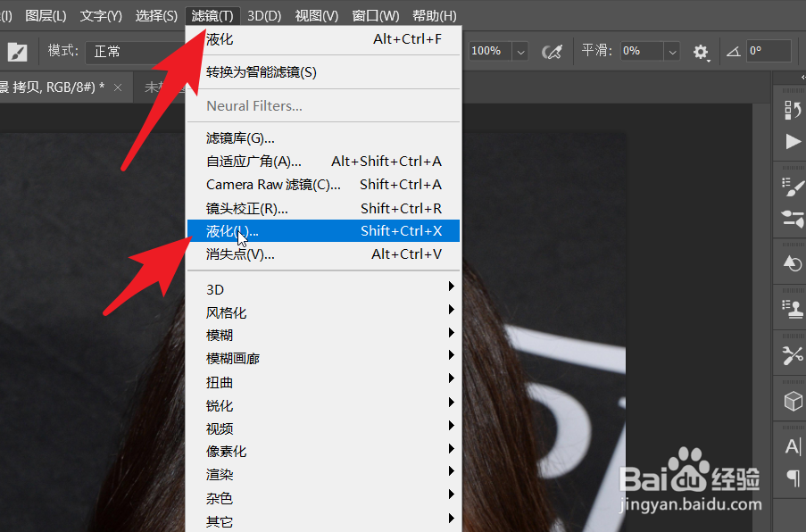
Task: Open the Character panel icon
Action: tap(793, 446)
